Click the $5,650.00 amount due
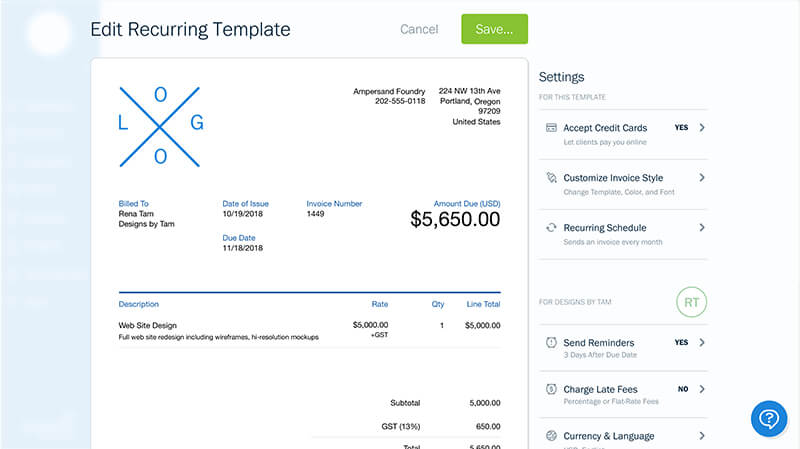 point(455,219)
